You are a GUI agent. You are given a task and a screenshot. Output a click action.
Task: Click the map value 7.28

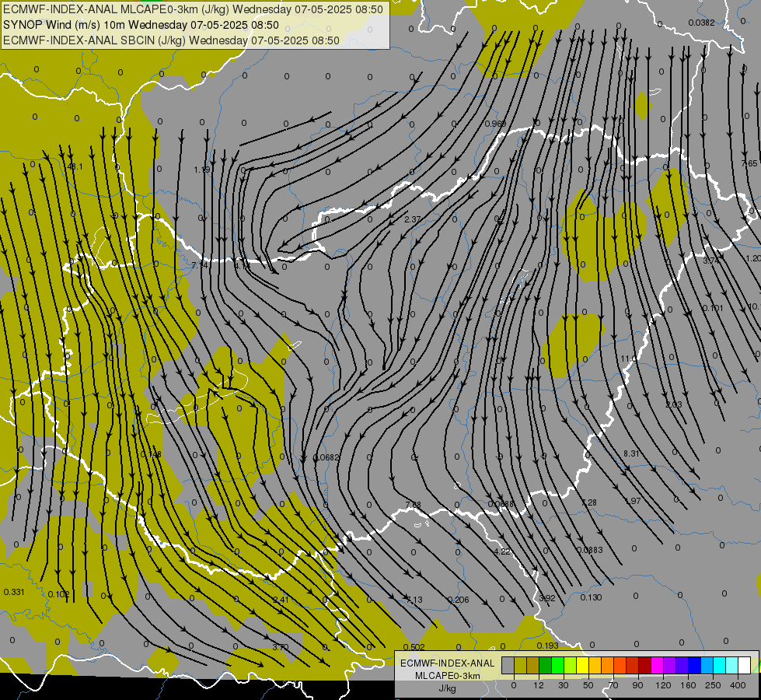click(x=588, y=502)
